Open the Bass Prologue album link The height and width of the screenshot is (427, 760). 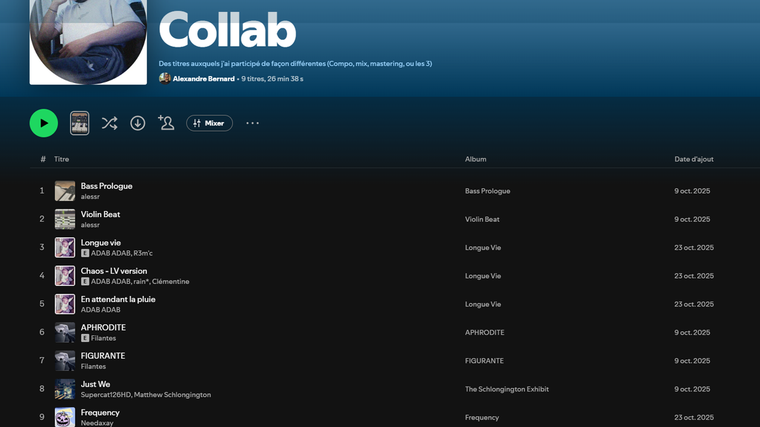click(x=488, y=191)
